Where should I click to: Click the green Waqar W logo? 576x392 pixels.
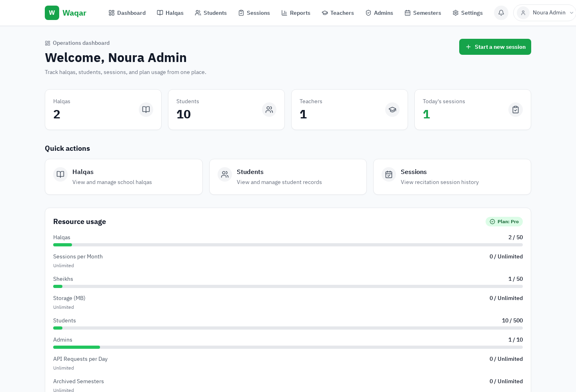tap(52, 13)
